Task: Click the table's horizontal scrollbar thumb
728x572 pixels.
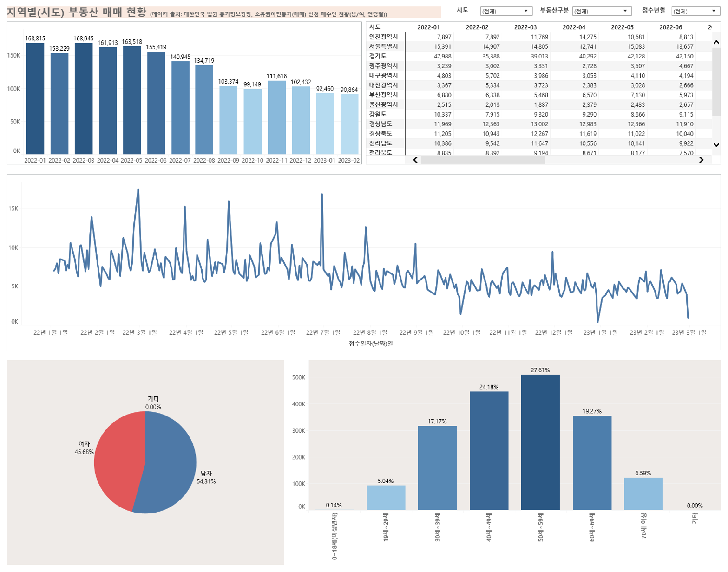Action: (x=483, y=160)
